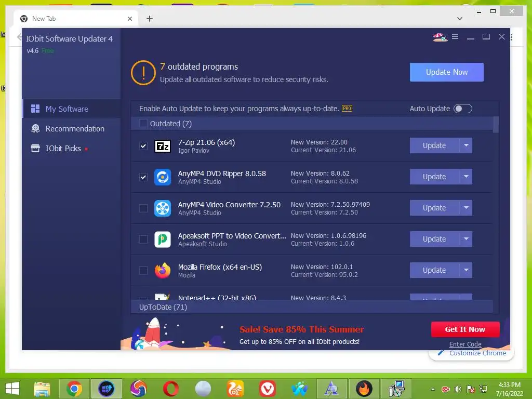
Task: Click the volume speaker tray icon
Action: [x=458, y=389]
